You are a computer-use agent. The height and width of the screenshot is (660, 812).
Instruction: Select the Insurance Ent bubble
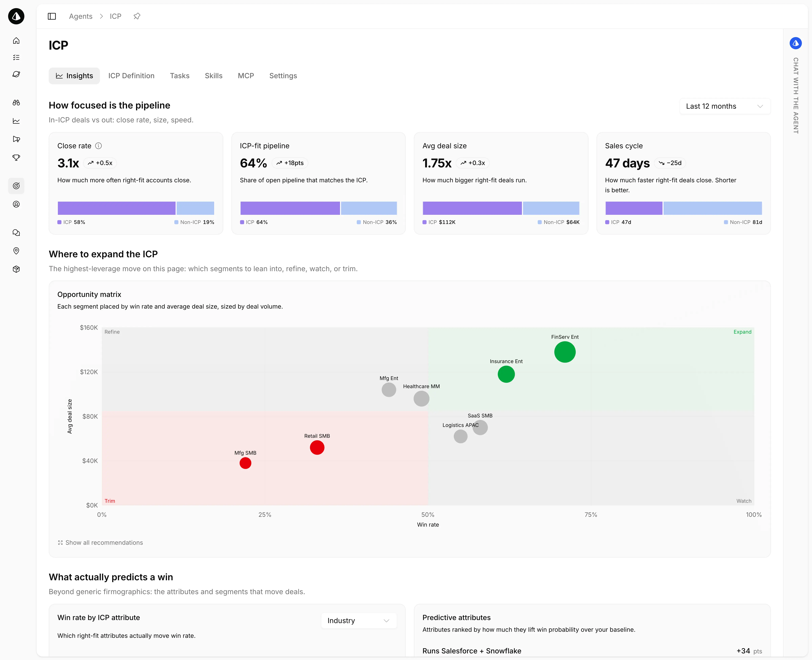click(x=506, y=374)
